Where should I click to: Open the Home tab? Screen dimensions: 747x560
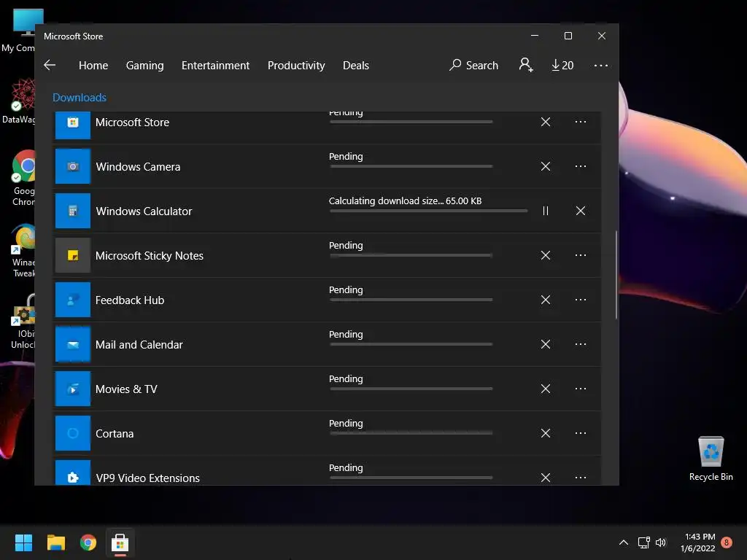pyautogui.click(x=93, y=65)
